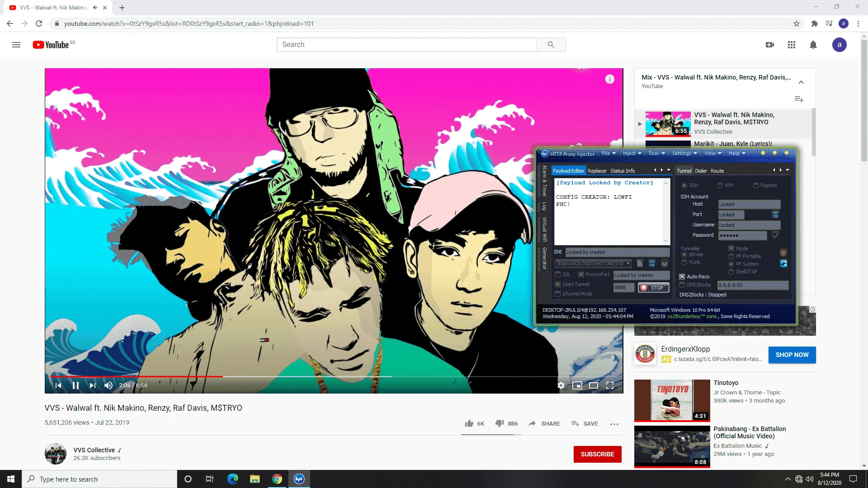Open Chrome from Windows taskbar
868x488 pixels.
tap(277, 479)
